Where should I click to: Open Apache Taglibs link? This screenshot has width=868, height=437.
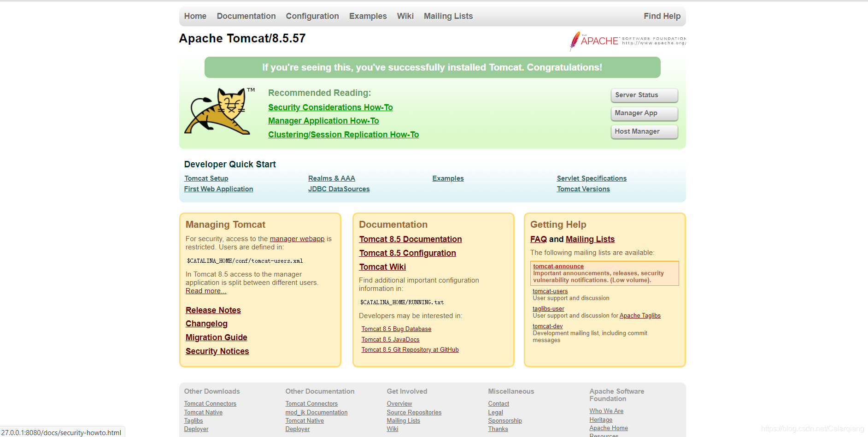tap(640, 316)
